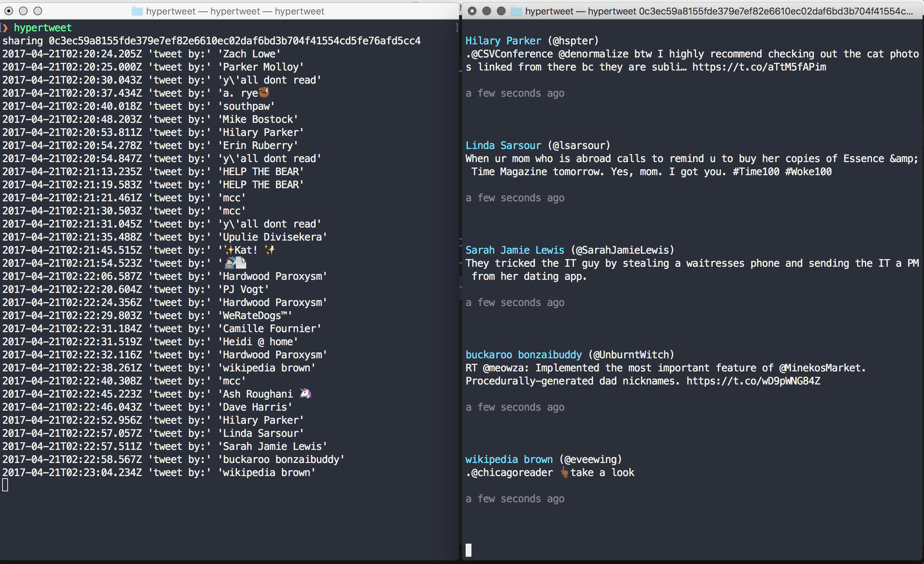Click the (@UnburntWitch) handle
This screenshot has width=924, height=564.
(631, 355)
